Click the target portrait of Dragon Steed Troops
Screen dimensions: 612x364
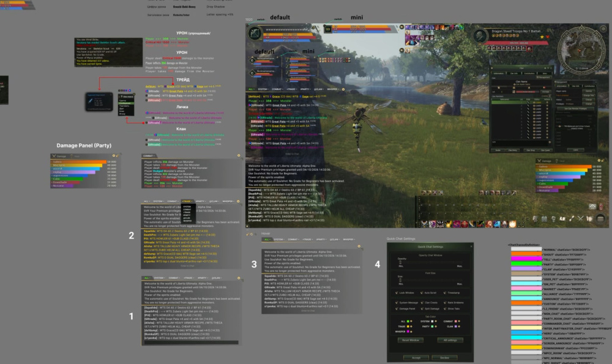coord(480,36)
